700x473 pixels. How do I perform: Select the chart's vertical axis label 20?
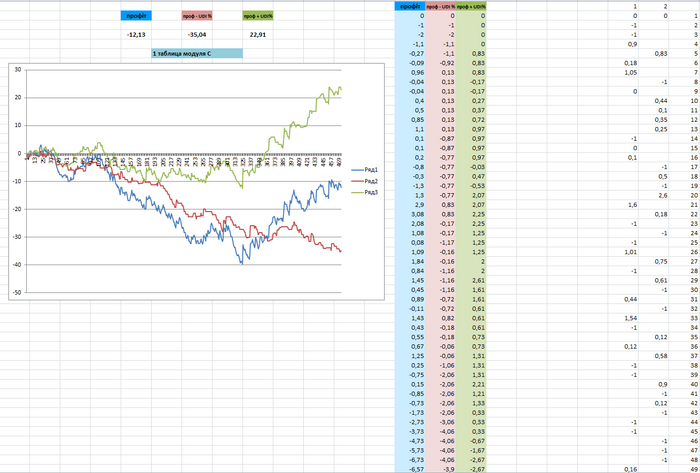point(18,97)
